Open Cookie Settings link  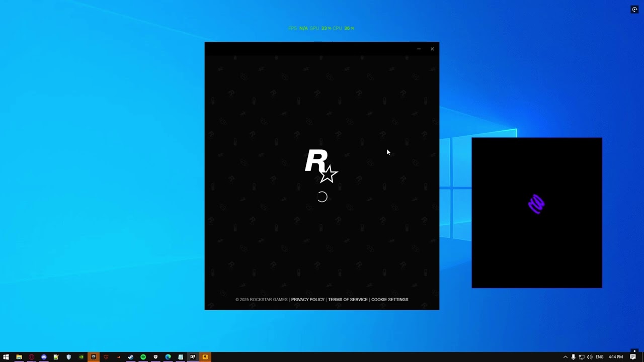[390, 300]
